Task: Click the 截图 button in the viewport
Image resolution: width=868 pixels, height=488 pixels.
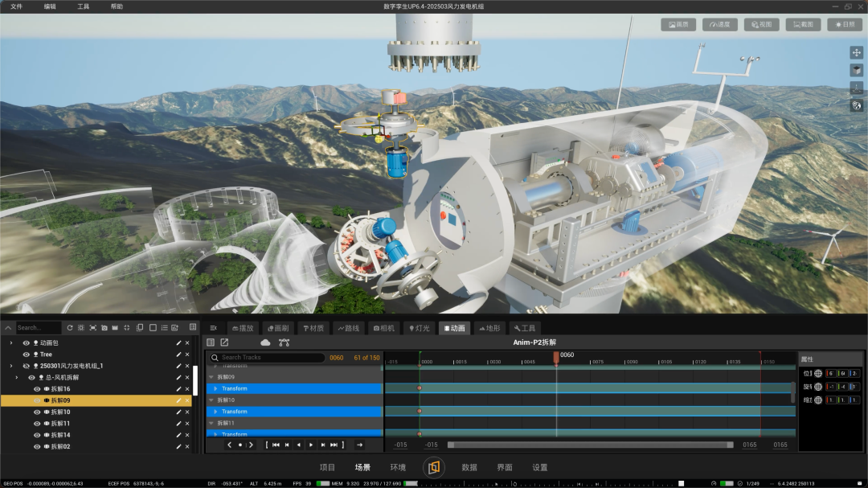Action: pyautogui.click(x=803, y=24)
